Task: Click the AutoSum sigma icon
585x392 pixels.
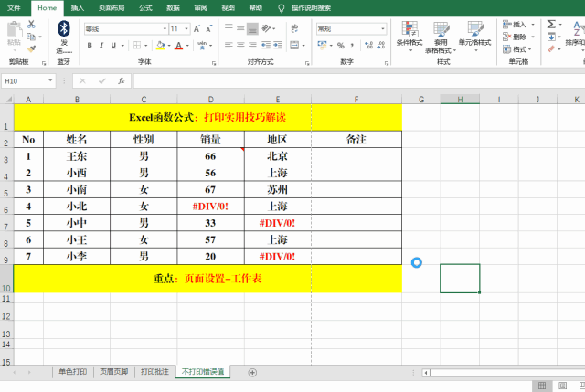Action: pos(551,25)
